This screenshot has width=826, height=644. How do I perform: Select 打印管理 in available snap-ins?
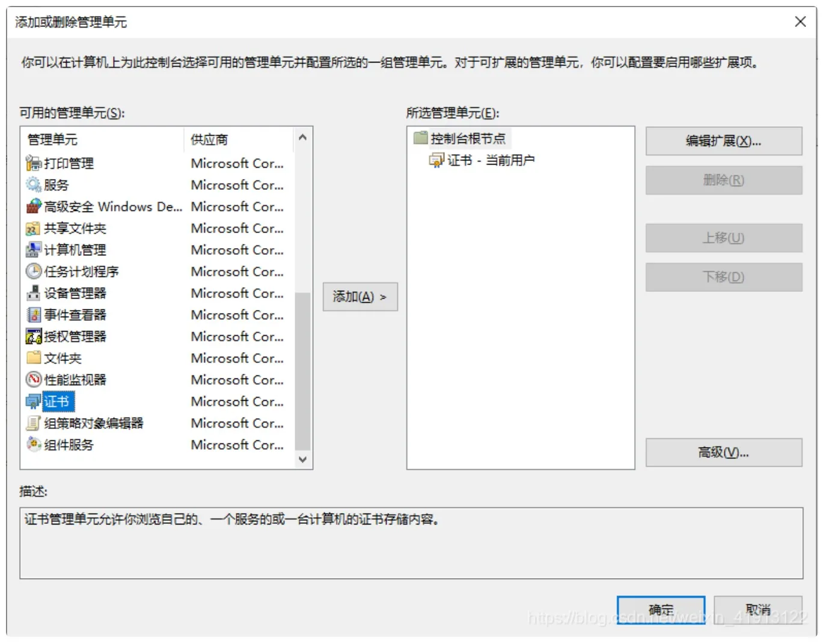[x=69, y=163]
